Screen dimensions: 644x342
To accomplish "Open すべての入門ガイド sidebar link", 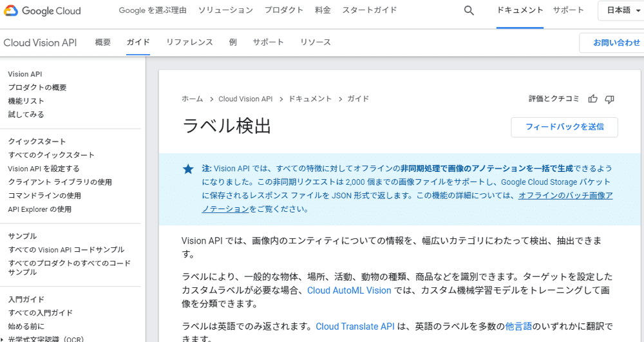I will pos(40,313).
